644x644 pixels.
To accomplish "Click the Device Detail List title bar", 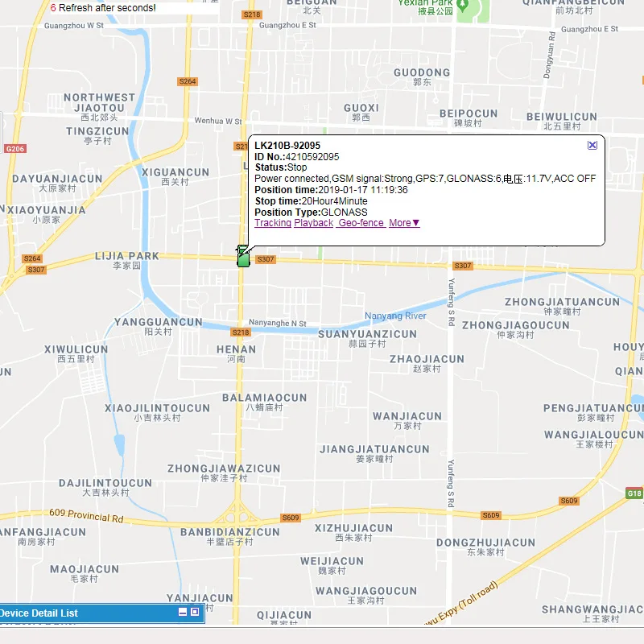I will click(102, 613).
